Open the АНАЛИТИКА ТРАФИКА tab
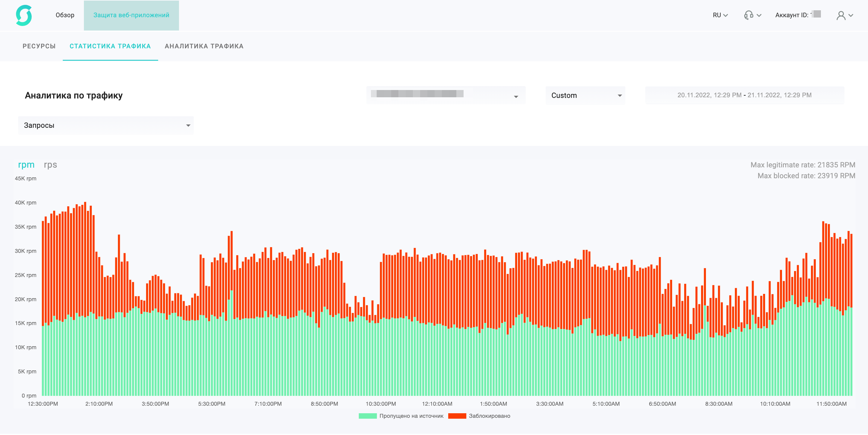 tap(204, 46)
